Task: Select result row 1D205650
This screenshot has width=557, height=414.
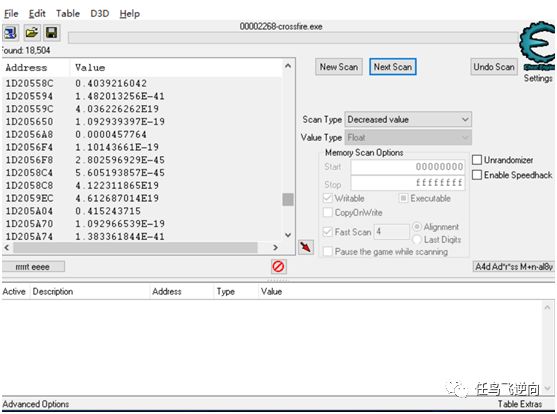Action: click(x=142, y=122)
